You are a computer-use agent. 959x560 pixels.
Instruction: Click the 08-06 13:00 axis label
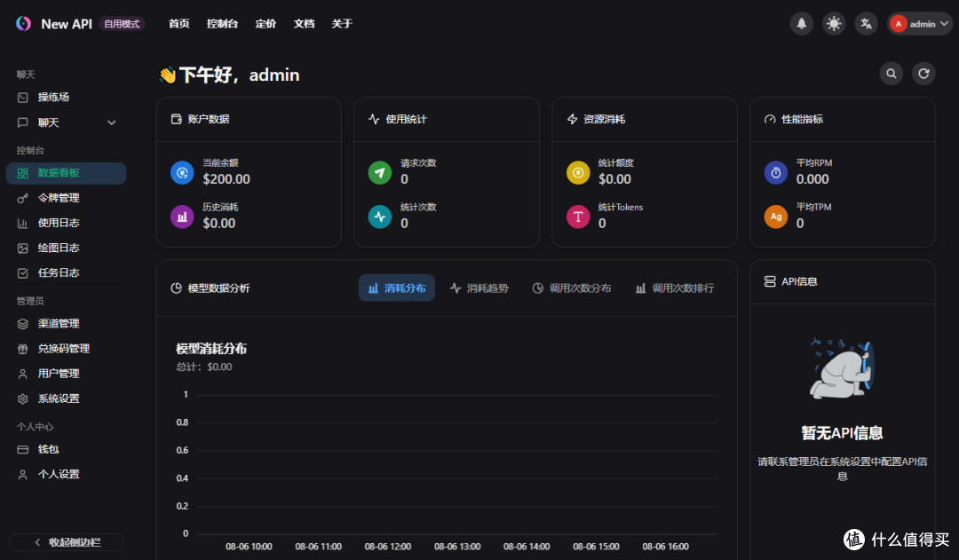[x=457, y=547]
